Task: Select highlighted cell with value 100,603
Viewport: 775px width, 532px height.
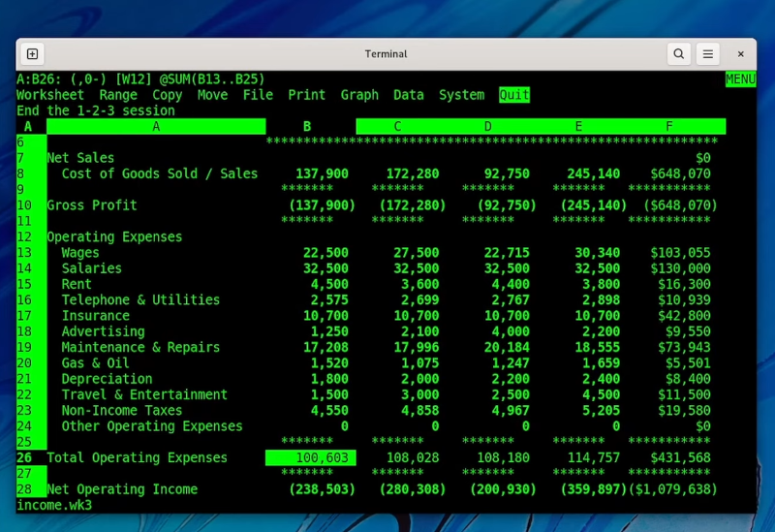Action: pyautogui.click(x=311, y=457)
